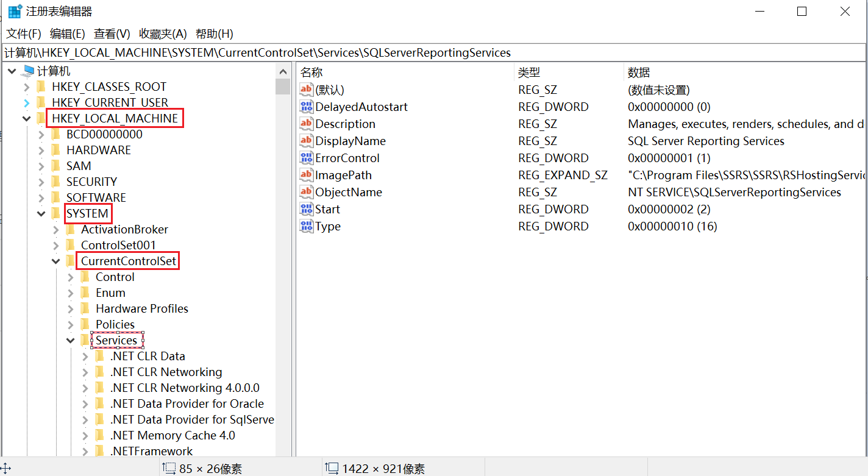868x476 pixels.
Task: Click the Description string value icon
Action: 306,124
